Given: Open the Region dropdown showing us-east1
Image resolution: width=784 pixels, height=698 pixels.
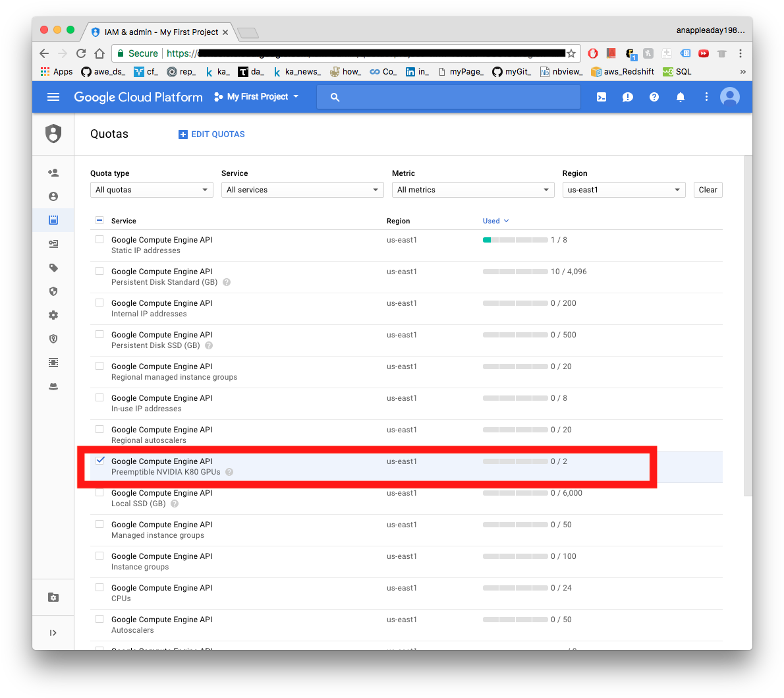Looking at the screenshot, I should (x=623, y=190).
